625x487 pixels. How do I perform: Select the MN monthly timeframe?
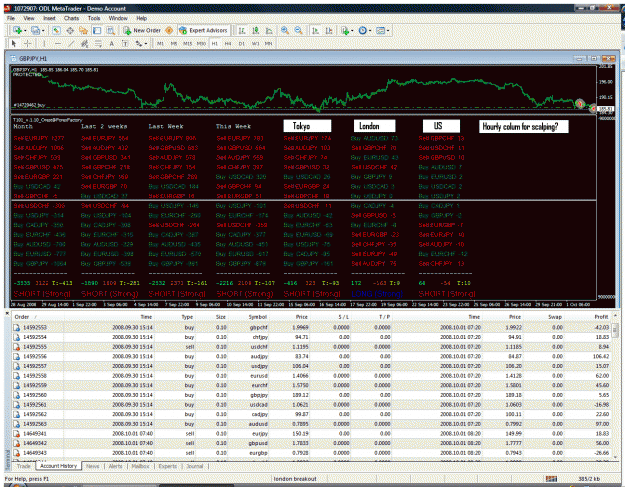point(269,43)
